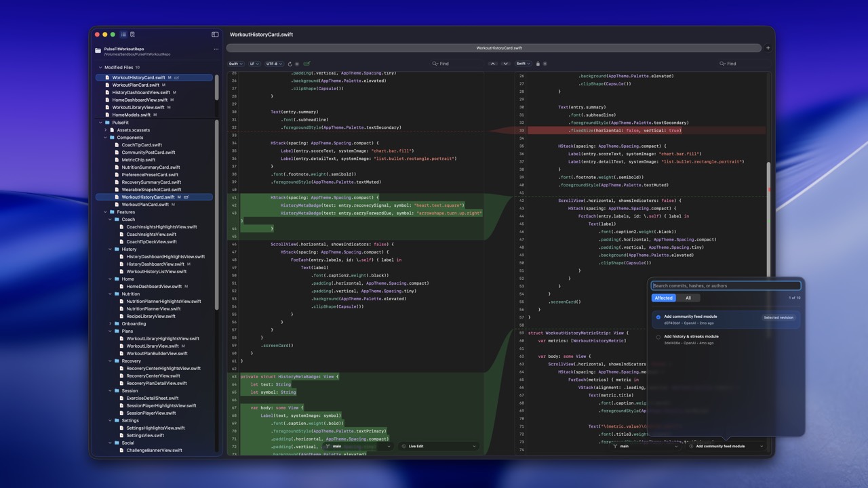Click the Selected revision badge
Viewport: 868px width, 488px height.
pos(778,317)
